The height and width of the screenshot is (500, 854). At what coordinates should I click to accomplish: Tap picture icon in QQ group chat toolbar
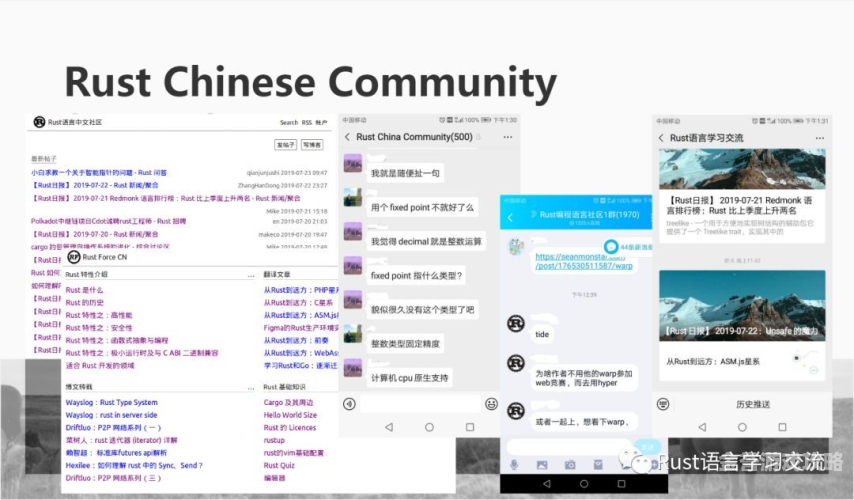[x=542, y=465]
